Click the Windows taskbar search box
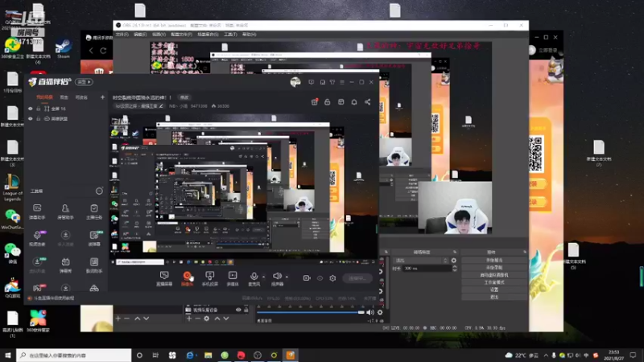Screen dimensions: 644x362 tap(74, 355)
